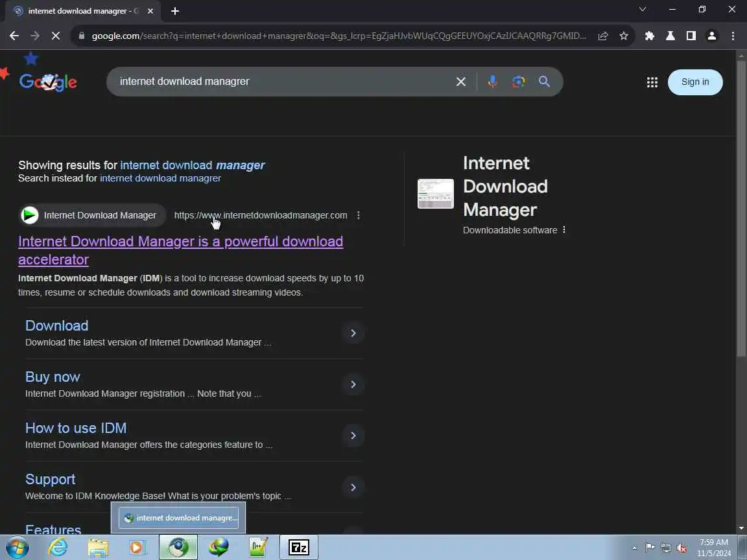Open the Chrome profile icon

(x=712, y=36)
